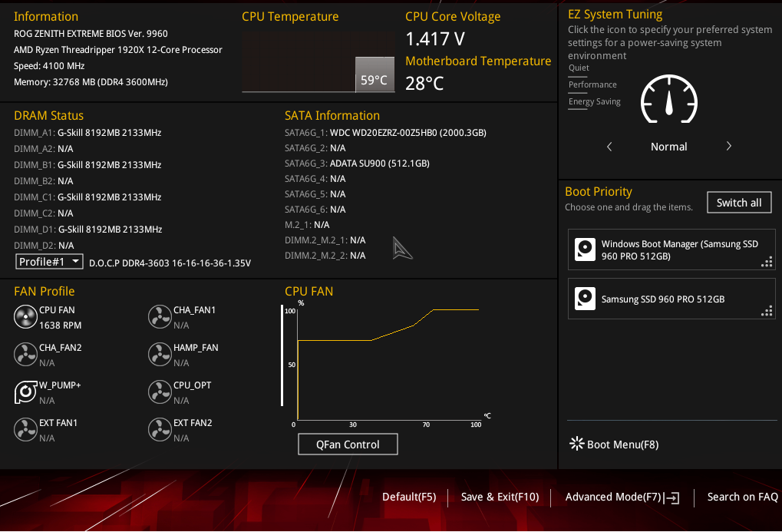Click AMD Ryzen Threadripper 1920X processor text

click(118, 50)
